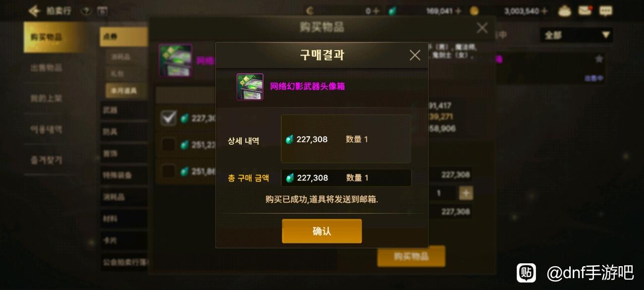Open the 我的上架 tab
Screen dimensions: 644x290
(x=46, y=99)
